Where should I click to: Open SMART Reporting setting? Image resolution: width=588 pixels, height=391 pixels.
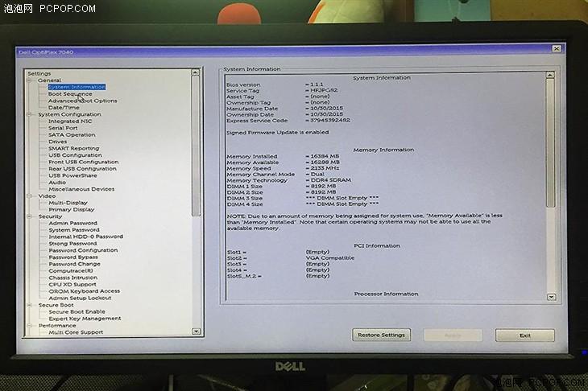point(74,148)
